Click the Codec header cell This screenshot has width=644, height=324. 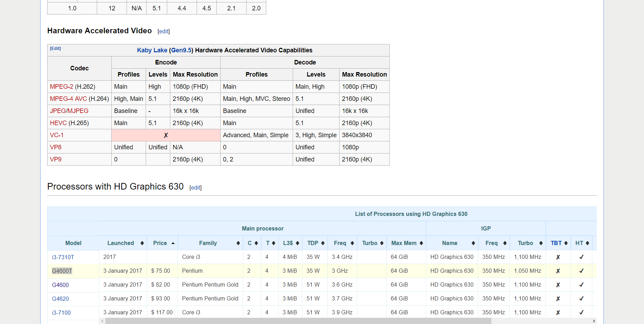(79, 68)
